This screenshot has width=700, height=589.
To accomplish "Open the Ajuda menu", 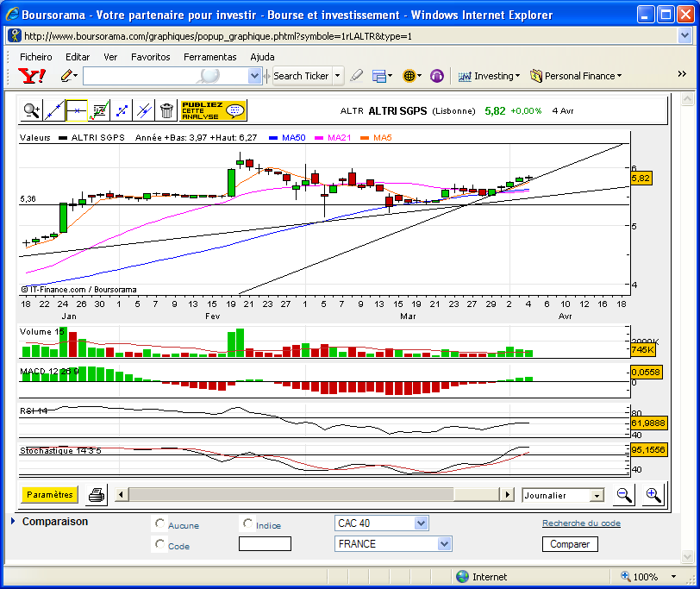I will pos(262,57).
